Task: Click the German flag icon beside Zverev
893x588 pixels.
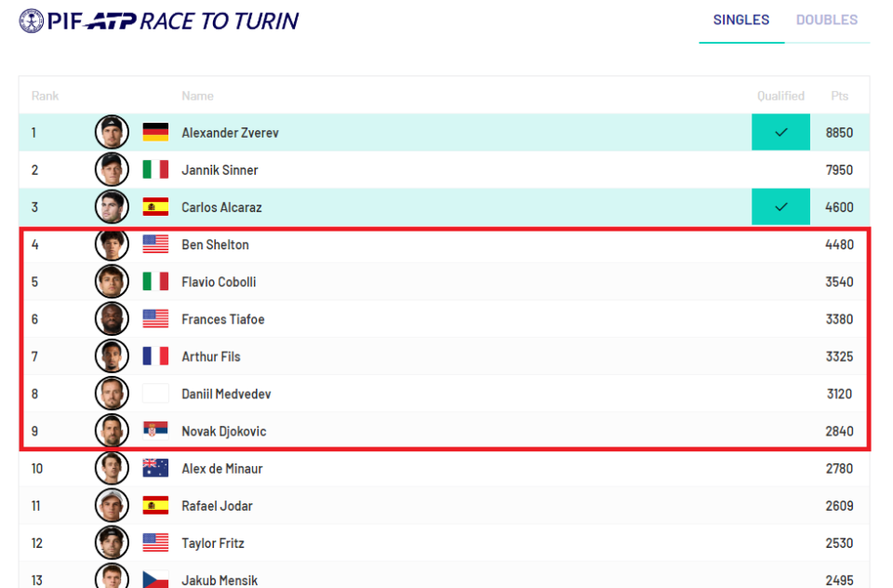Action: [155, 132]
